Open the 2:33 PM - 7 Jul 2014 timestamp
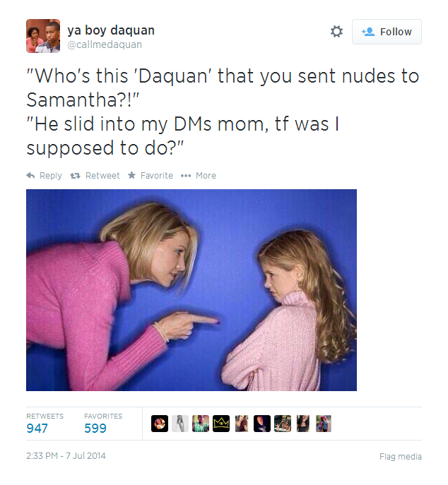The height and width of the screenshot is (485, 448). (x=66, y=455)
